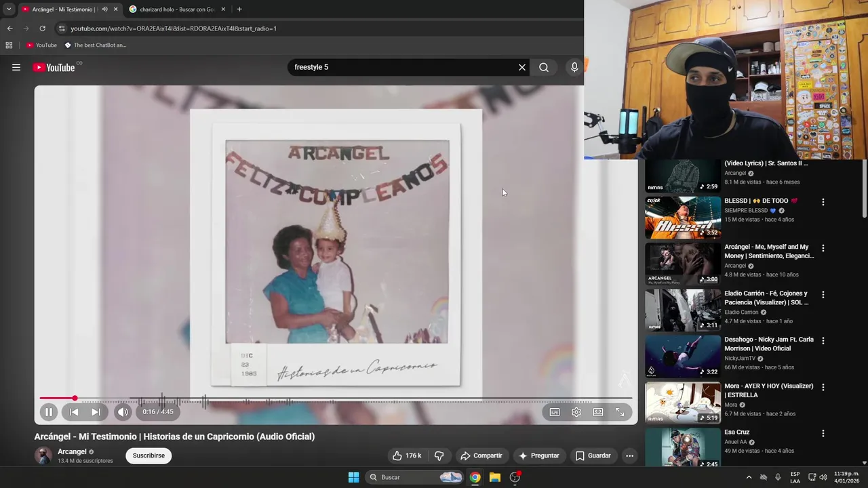Open YouTube bookmark in bookmarks bar
Screen dimensions: 868x488
pos(41,45)
